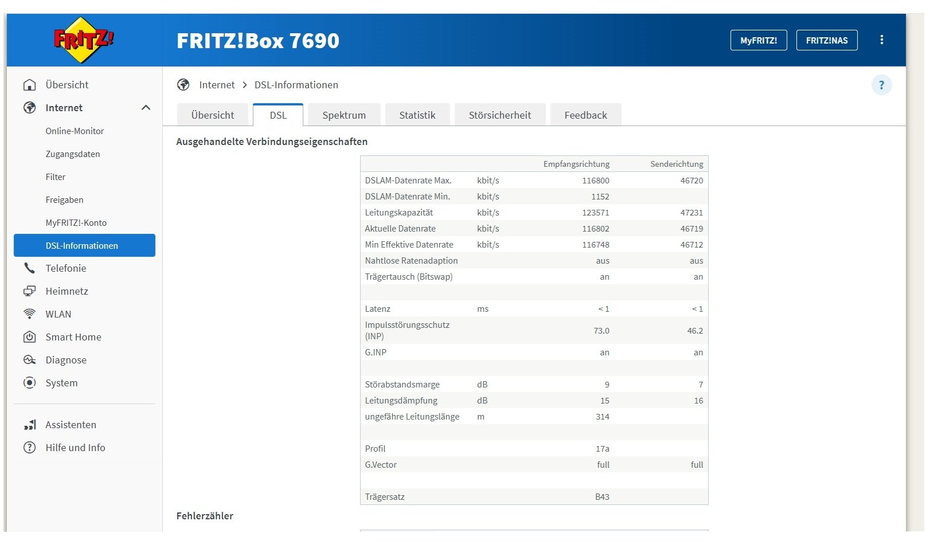The image size is (938, 560).
Task: Click the Fehlerzähler section heading
Action: pyautogui.click(x=205, y=515)
